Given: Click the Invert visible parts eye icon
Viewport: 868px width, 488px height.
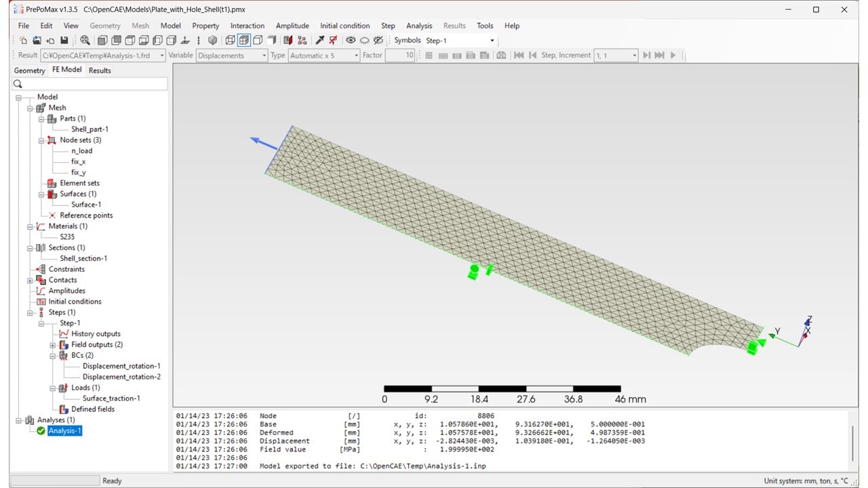Looking at the screenshot, I should coord(378,40).
